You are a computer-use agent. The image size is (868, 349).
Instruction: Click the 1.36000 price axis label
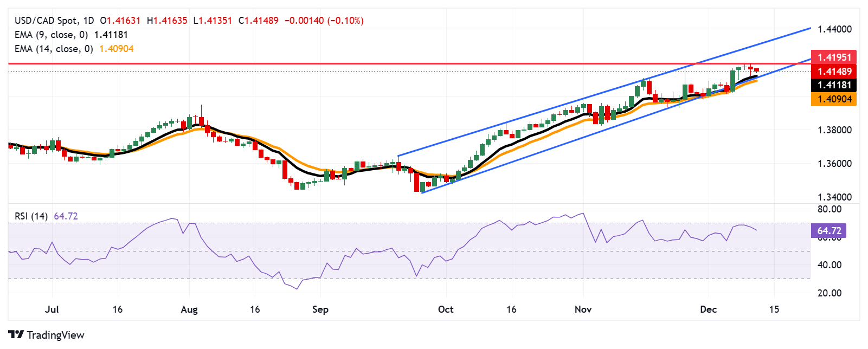click(x=834, y=164)
